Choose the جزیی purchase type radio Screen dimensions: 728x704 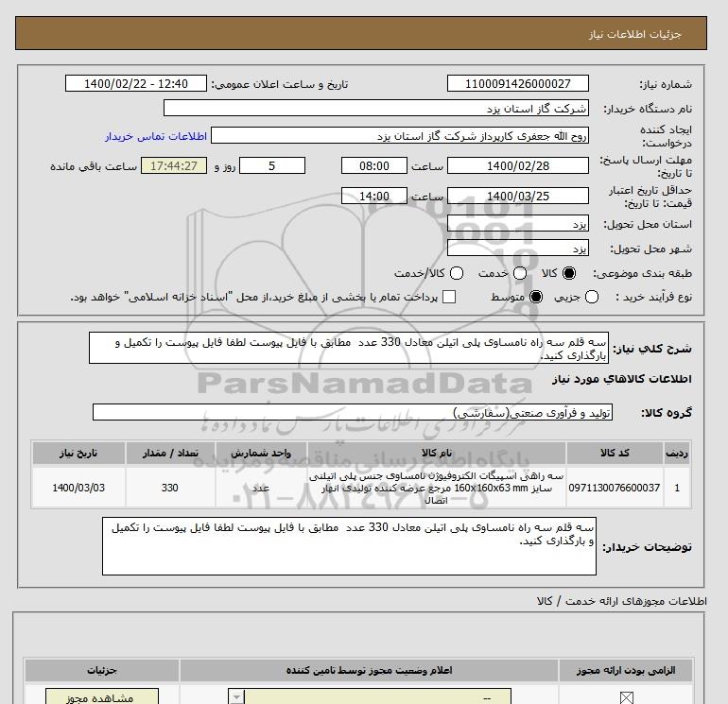point(592,297)
